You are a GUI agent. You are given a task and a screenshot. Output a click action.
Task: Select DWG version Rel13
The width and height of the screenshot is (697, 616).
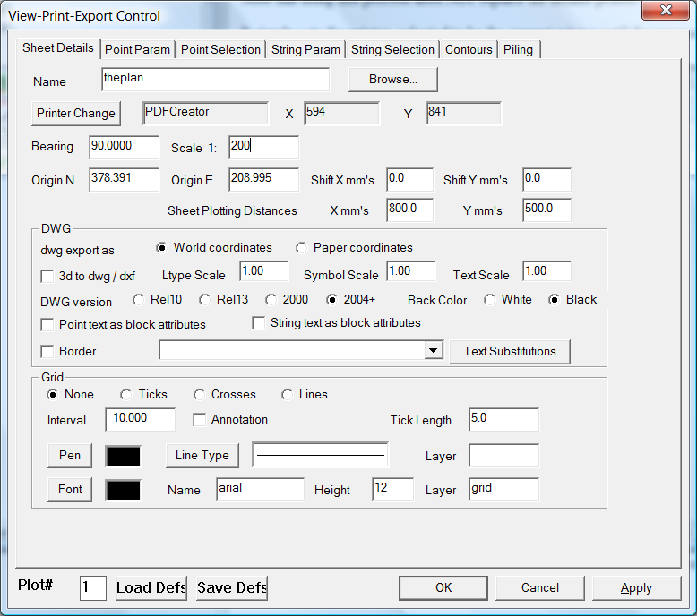click(205, 300)
